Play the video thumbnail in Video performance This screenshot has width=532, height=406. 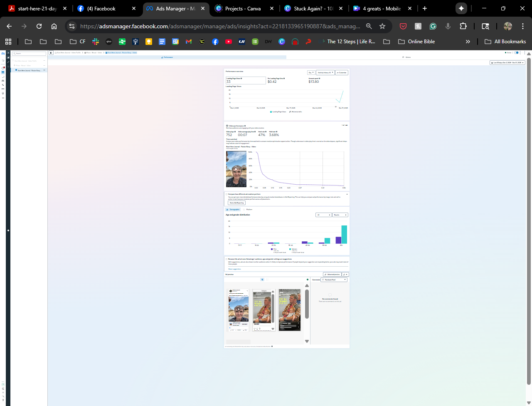236,169
